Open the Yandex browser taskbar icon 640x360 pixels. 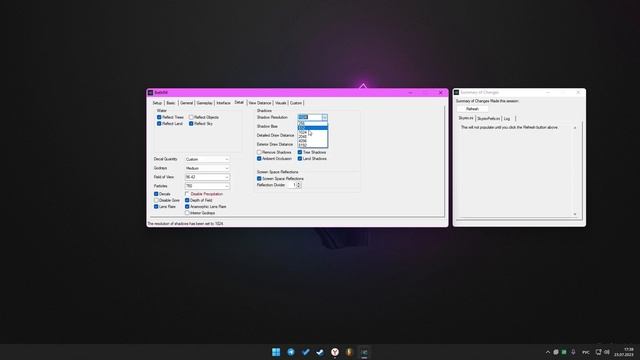(x=335, y=352)
